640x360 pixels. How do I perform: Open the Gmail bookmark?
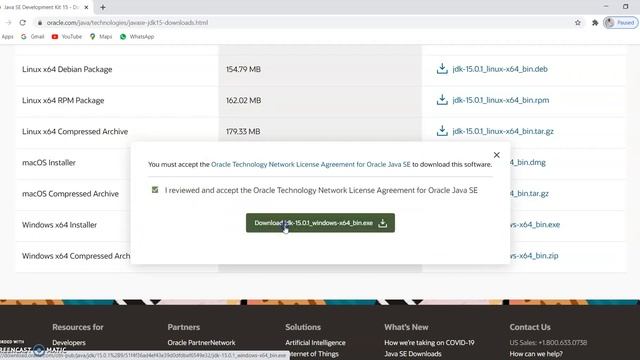point(32,36)
